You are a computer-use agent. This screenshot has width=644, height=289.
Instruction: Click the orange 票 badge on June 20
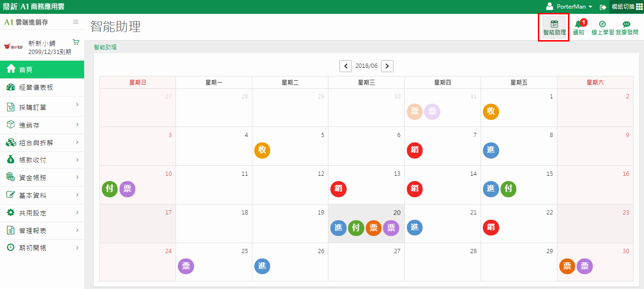click(x=373, y=228)
